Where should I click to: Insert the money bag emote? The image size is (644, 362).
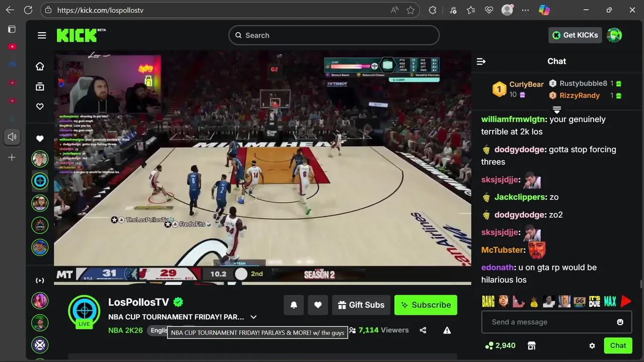(x=534, y=301)
